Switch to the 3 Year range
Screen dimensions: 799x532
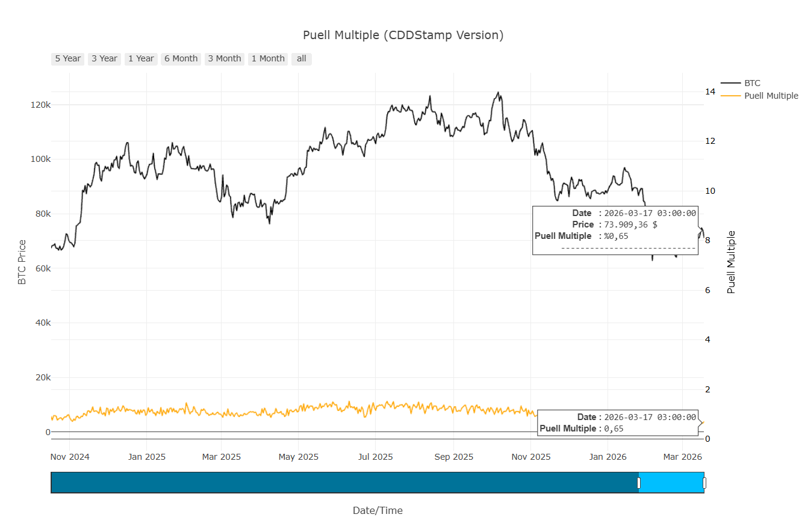(104, 58)
